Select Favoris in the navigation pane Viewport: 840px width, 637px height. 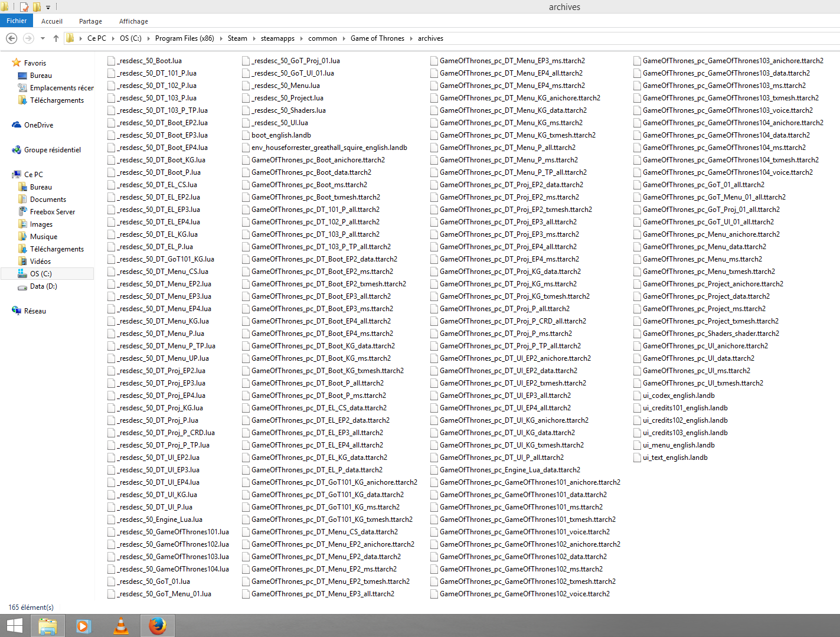point(35,63)
